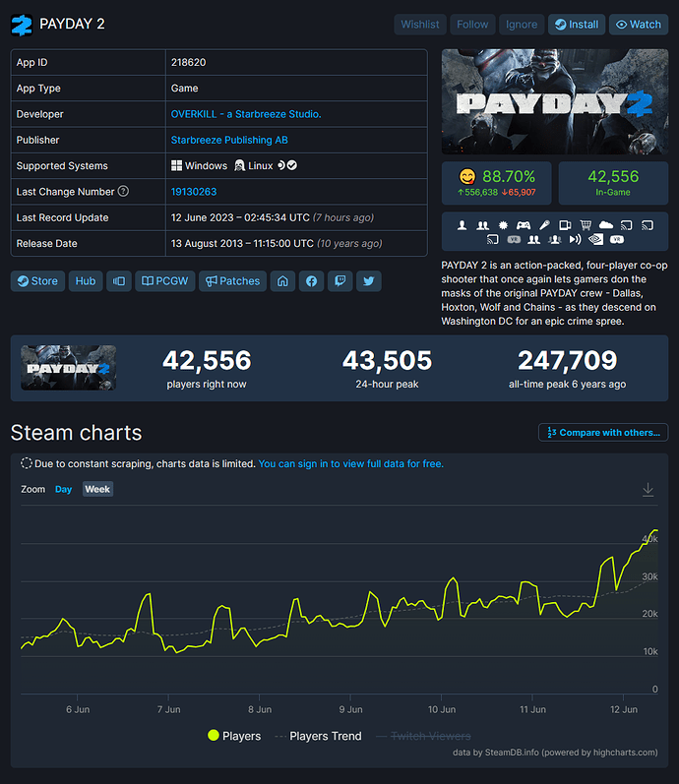Screen dimensions: 679x784
Task: Set chart zoom to Day
Action: (x=64, y=489)
